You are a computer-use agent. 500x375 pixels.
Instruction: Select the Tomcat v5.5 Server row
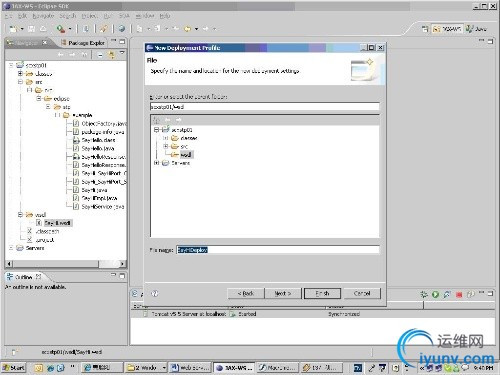point(312,314)
